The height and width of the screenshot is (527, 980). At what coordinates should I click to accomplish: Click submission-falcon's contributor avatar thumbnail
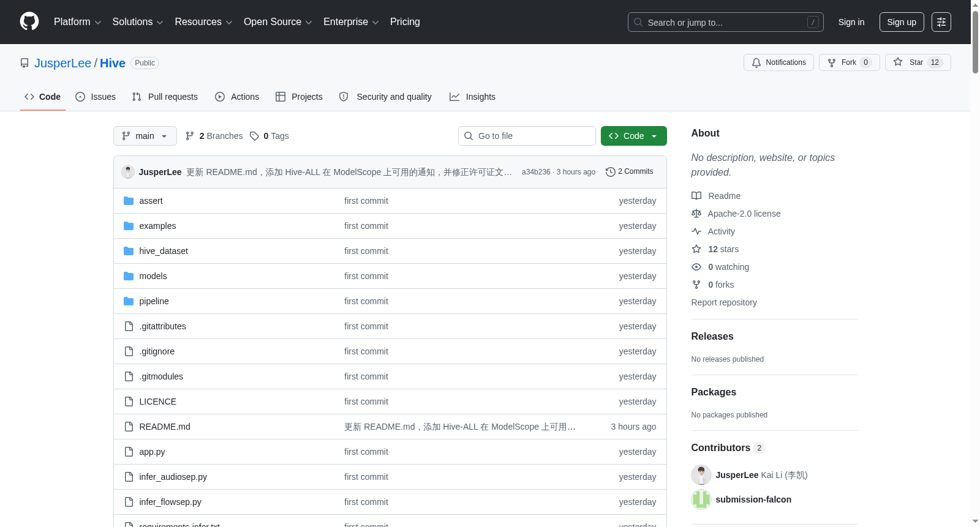pos(701,499)
